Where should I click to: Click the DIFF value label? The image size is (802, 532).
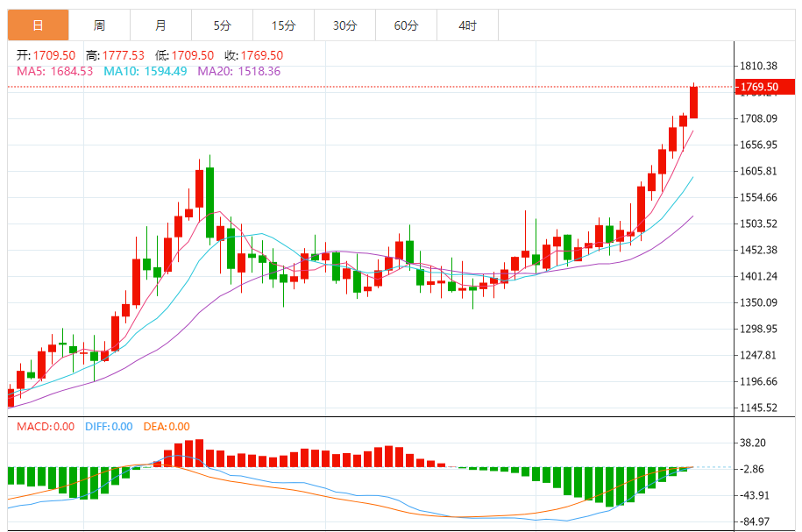pyautogui.click(x=109, y=427)
